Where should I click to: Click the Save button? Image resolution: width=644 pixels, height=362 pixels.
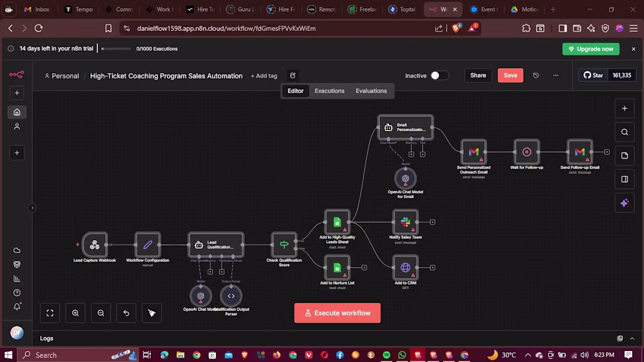pyautogui.click(x=511, y=76)
